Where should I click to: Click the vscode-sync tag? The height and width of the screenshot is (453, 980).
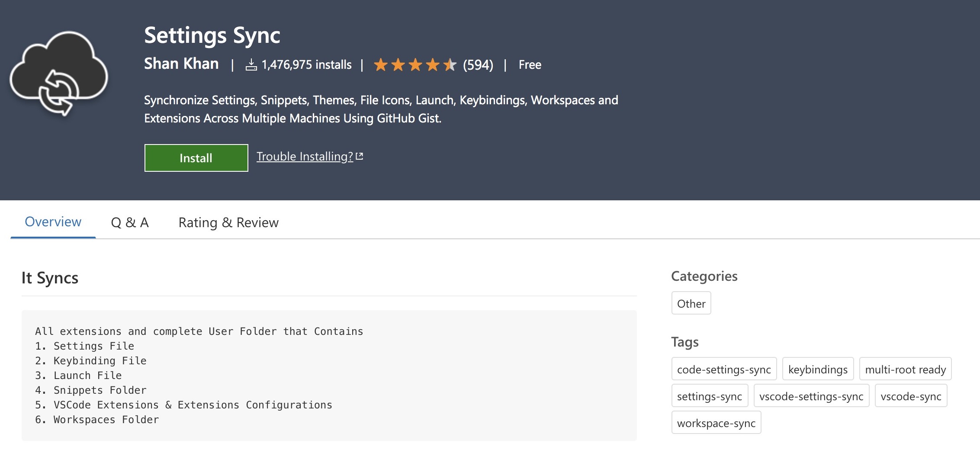point(911,396)
